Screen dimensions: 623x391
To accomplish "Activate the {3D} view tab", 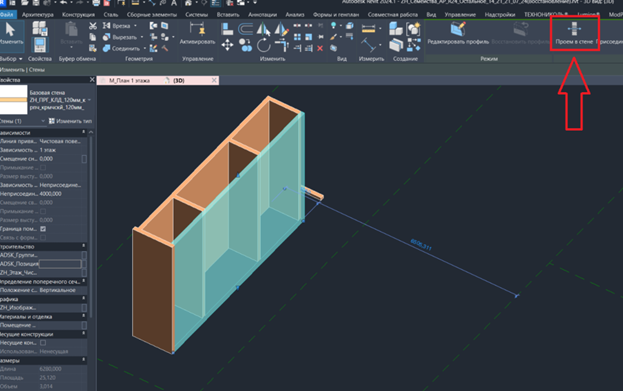I will coord(178,80).
